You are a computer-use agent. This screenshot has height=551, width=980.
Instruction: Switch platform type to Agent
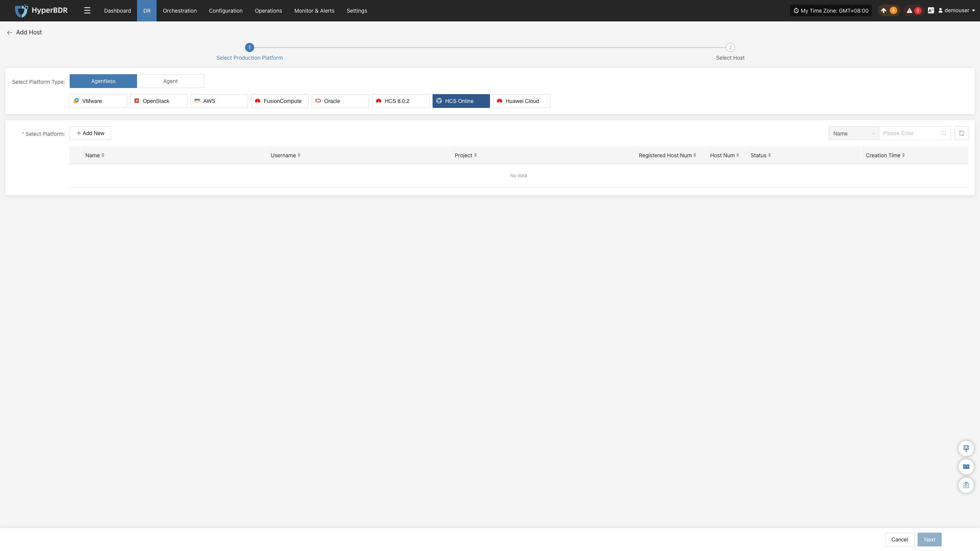171,81
